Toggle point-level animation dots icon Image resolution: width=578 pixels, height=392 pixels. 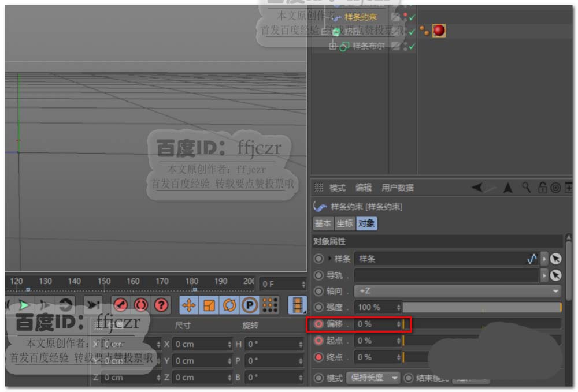click(x=270, y=305)
